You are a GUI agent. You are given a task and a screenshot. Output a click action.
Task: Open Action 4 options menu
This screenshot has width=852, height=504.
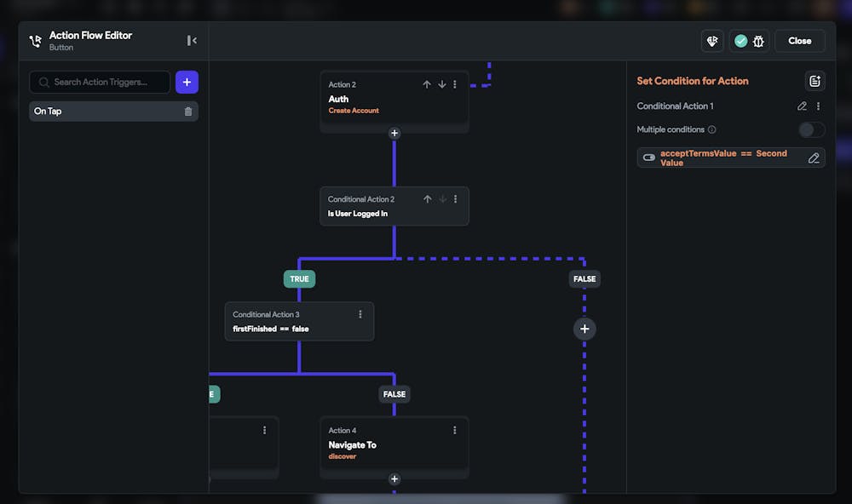(455, 430)
